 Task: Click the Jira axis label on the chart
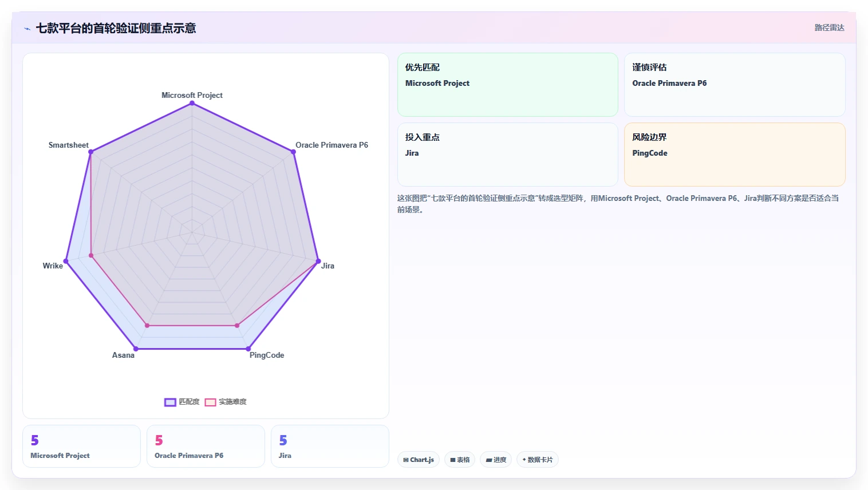pyautogui.click(x=328, y=266)
